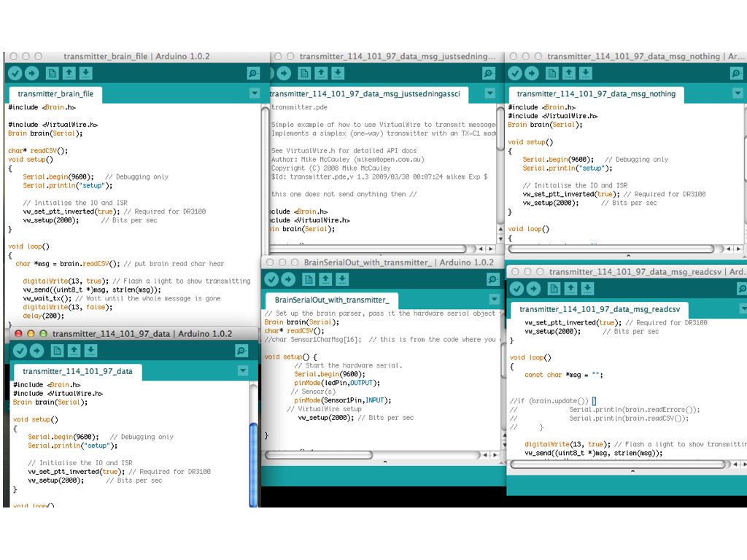Click Verify icon in data_msg_readcsv window

point(516,289)
